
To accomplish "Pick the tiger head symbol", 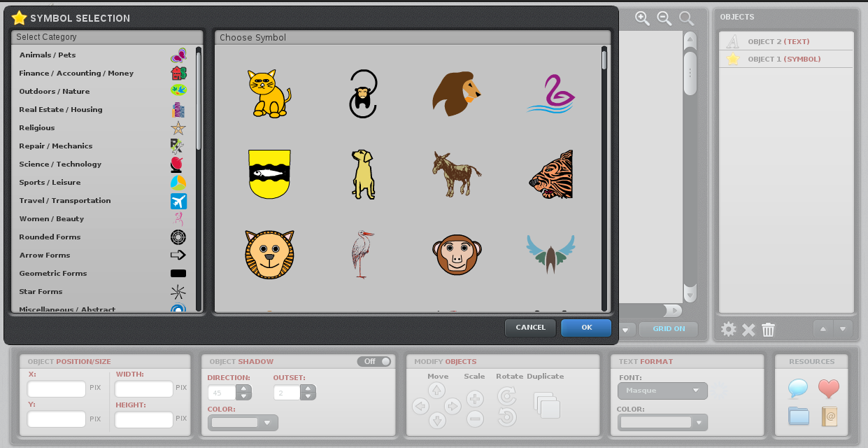I will (x=550, y=174).
